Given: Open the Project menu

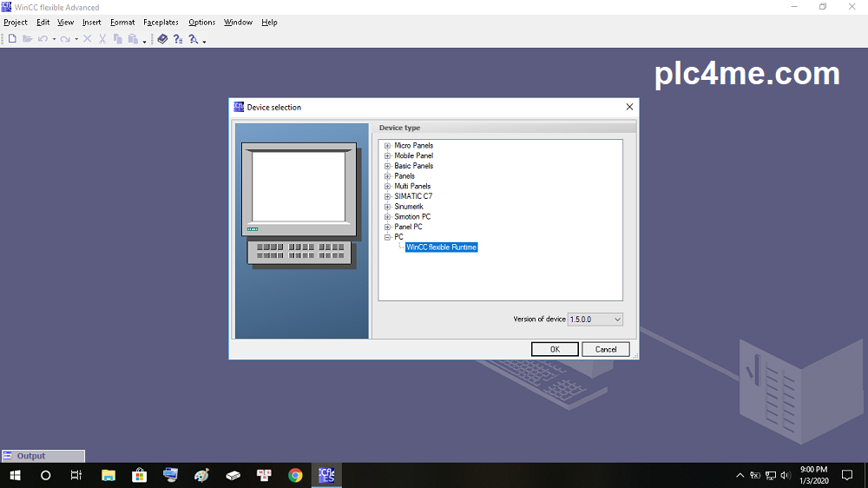Looking at the screenshot, I should (16, 23).
